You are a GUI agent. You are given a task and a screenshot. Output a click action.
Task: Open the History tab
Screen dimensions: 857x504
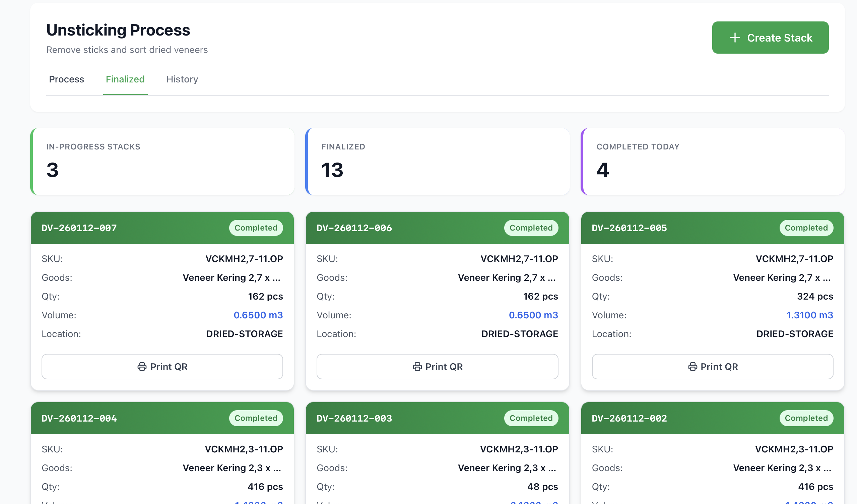pos(182,79)
